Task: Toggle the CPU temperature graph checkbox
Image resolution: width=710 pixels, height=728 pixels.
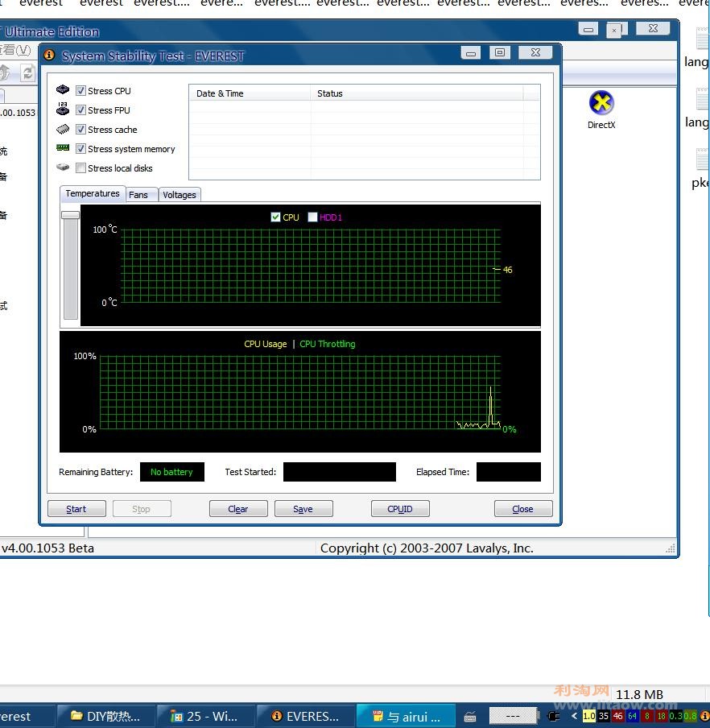Action: pyautogui.click(x=275, y=217)
